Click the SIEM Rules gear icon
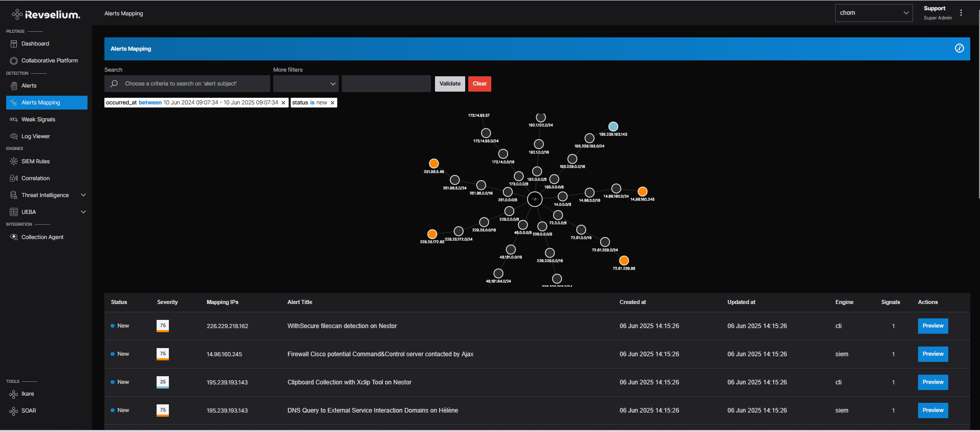Viewport: 980px width, 432px height. click(x=14, y=161)
